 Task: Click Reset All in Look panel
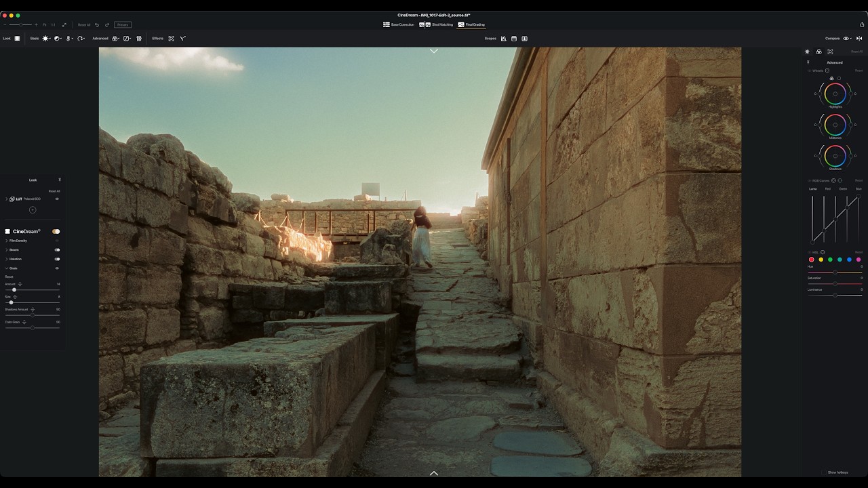coord(54,191)
